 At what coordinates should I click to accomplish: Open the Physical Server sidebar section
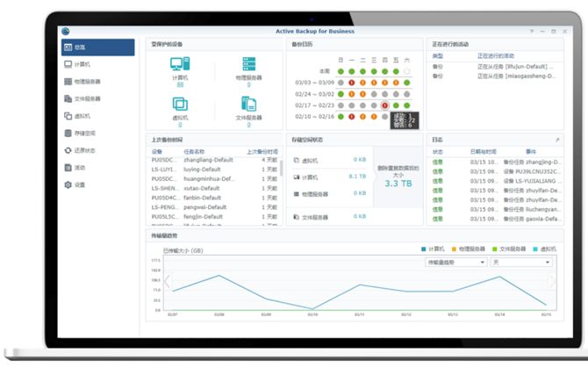point(98,82)
